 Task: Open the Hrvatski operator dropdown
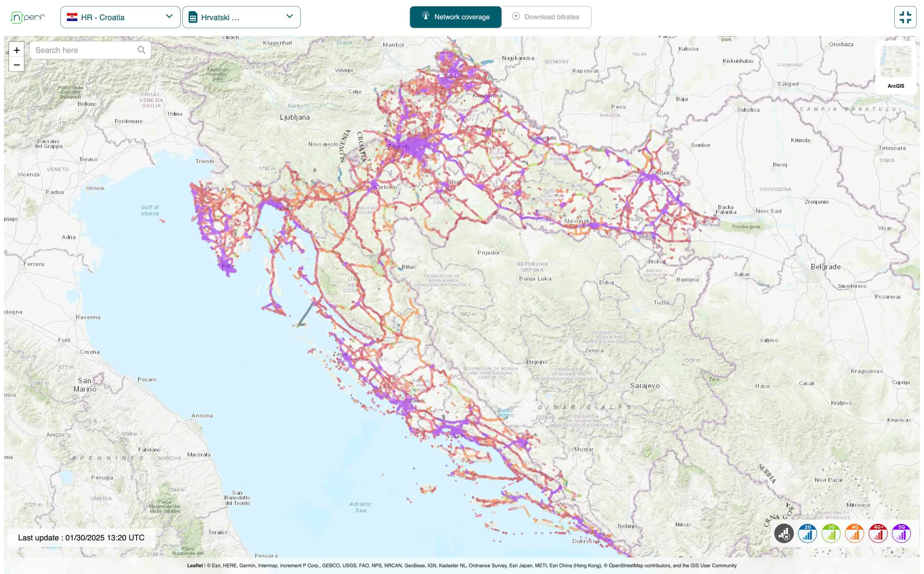(241, 17)
